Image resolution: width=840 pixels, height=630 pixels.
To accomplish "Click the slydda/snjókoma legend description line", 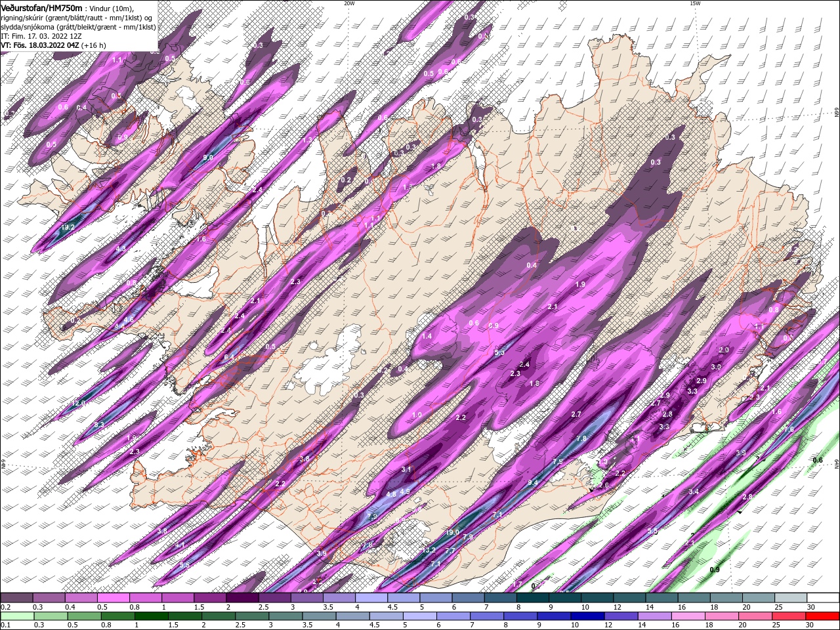I will (x=78, y=27).
